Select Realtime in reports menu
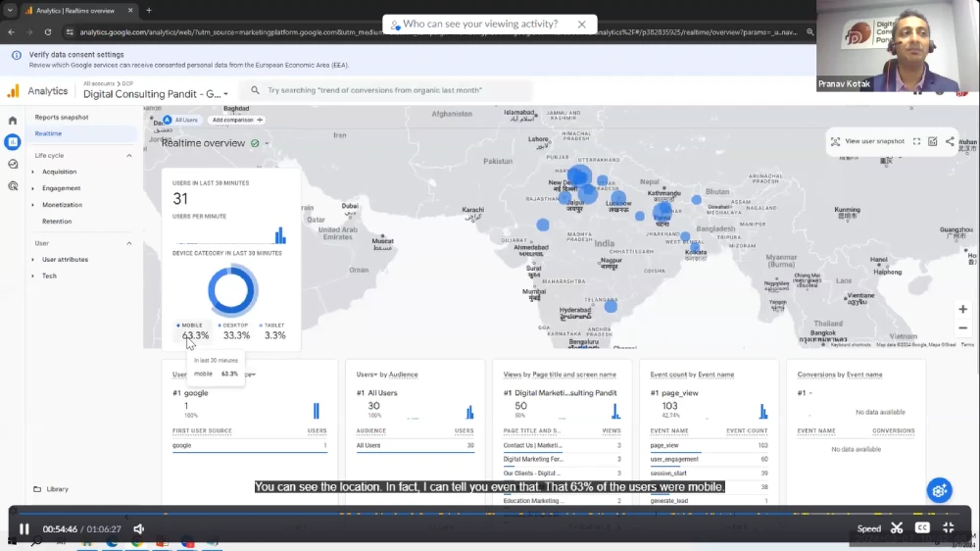 (48, 133)
